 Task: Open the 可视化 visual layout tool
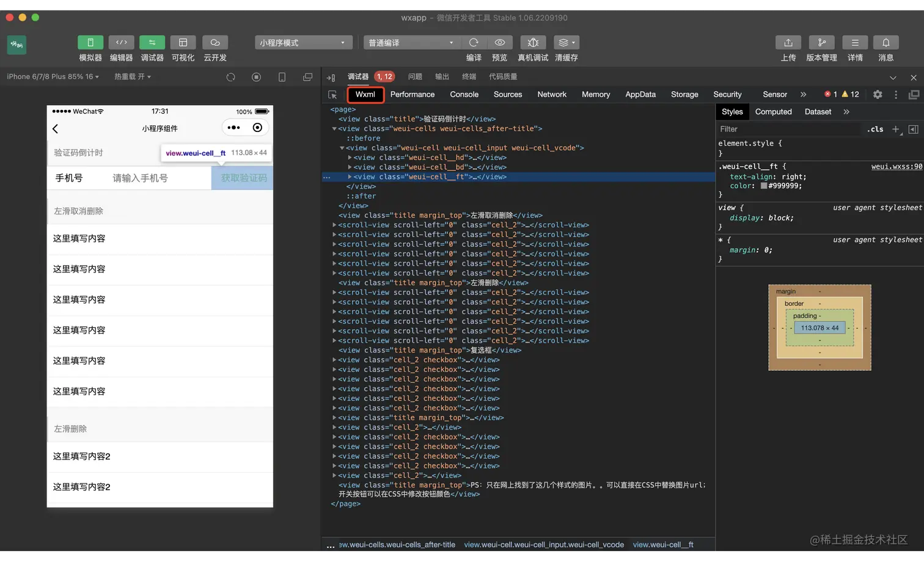[183, 42]
